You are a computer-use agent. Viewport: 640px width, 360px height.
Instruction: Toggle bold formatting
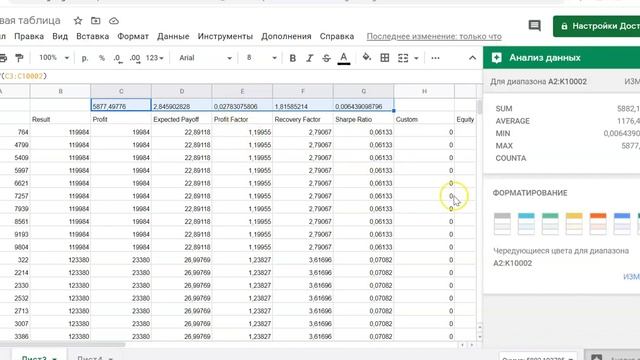tap(292, 58)
